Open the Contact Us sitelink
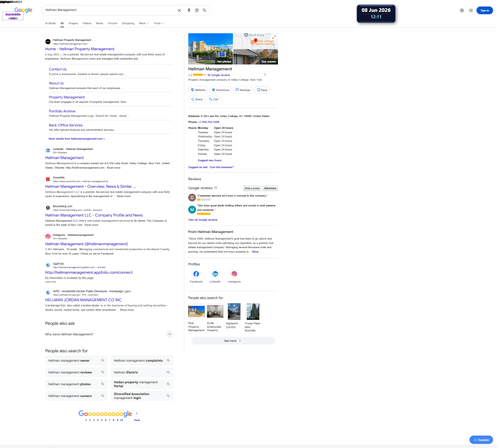 (58, 69)
